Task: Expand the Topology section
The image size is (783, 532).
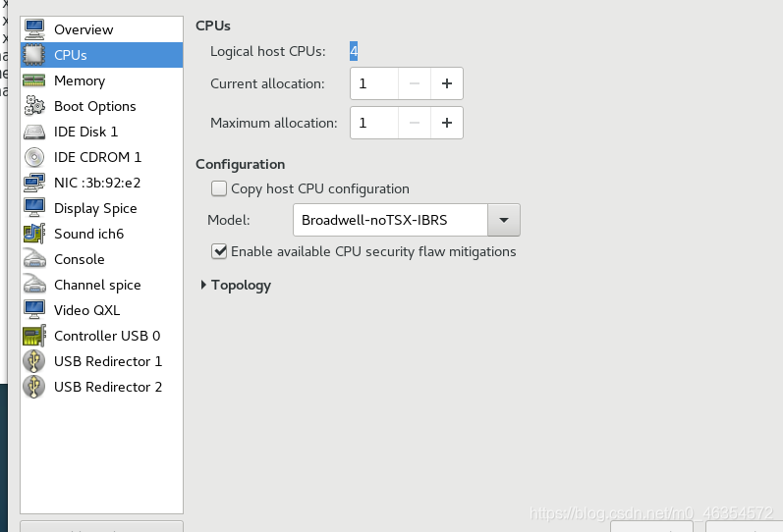Action: (236, 285)
